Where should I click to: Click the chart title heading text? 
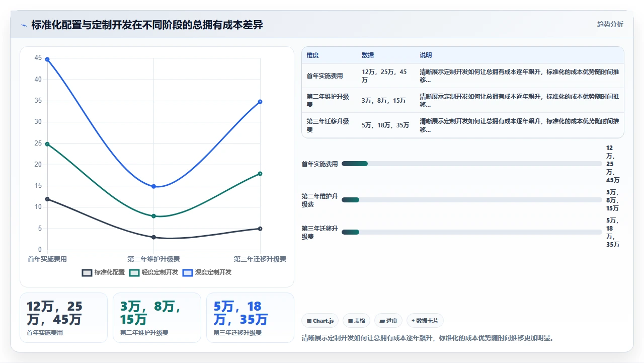pyautogui.click(x=147, y=25)
